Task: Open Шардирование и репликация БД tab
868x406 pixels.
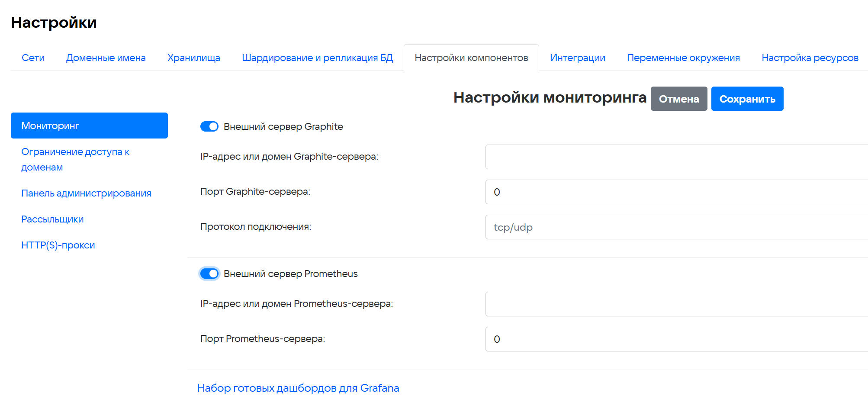Action: coord(317,58)
